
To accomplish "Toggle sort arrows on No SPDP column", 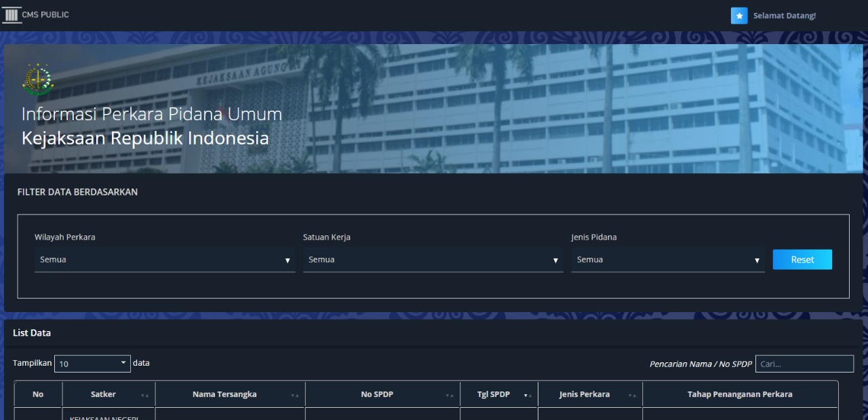I will tap(450, 395).
